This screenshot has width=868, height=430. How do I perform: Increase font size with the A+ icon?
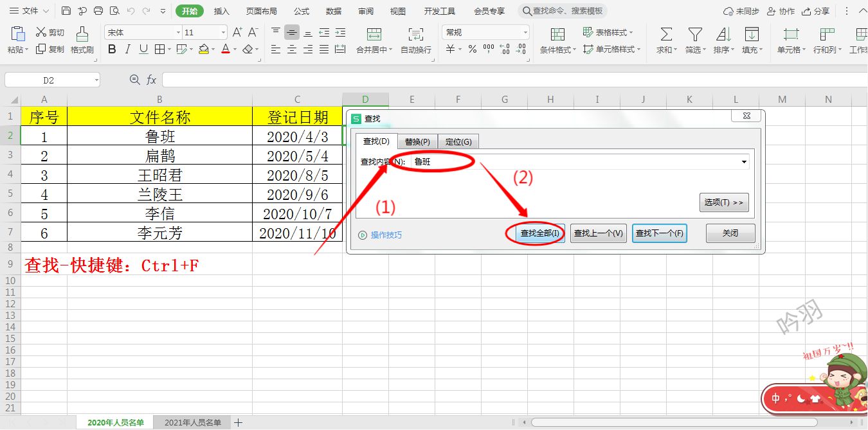click(x=237, y=32)
